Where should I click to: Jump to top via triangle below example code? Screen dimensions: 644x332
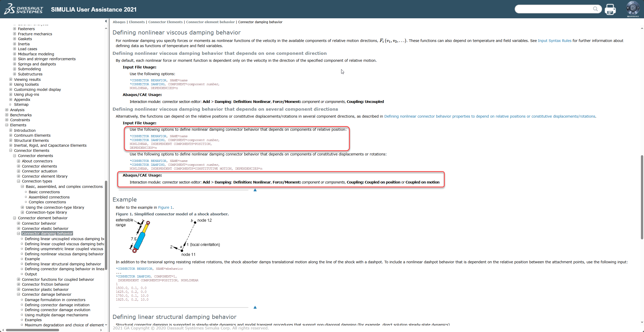click(255, 307)
